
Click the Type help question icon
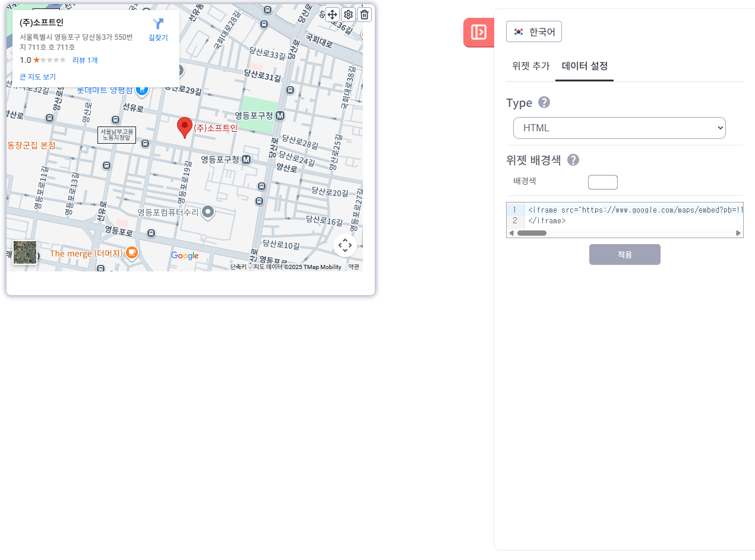tap(544, 103)
